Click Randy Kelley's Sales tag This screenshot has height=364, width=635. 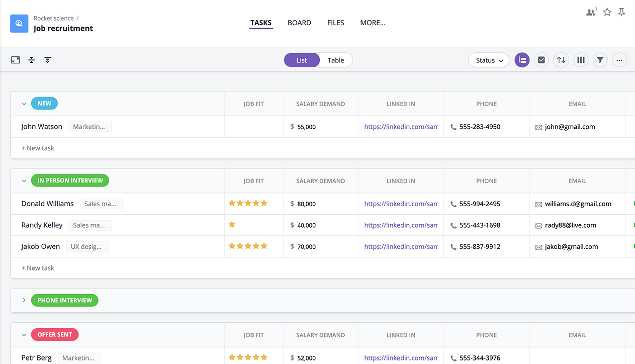tap(90, 225)
